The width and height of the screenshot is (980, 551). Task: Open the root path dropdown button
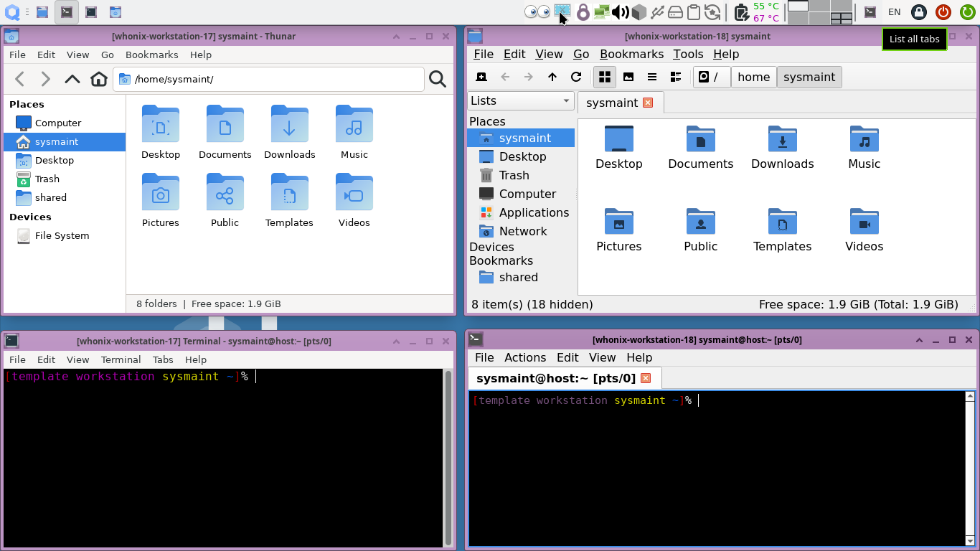pos(711,77)
